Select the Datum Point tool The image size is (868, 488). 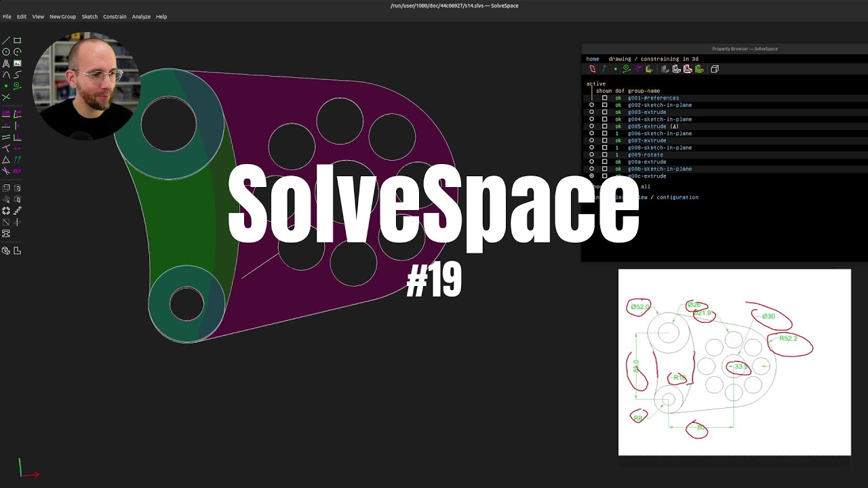[6, 86]
